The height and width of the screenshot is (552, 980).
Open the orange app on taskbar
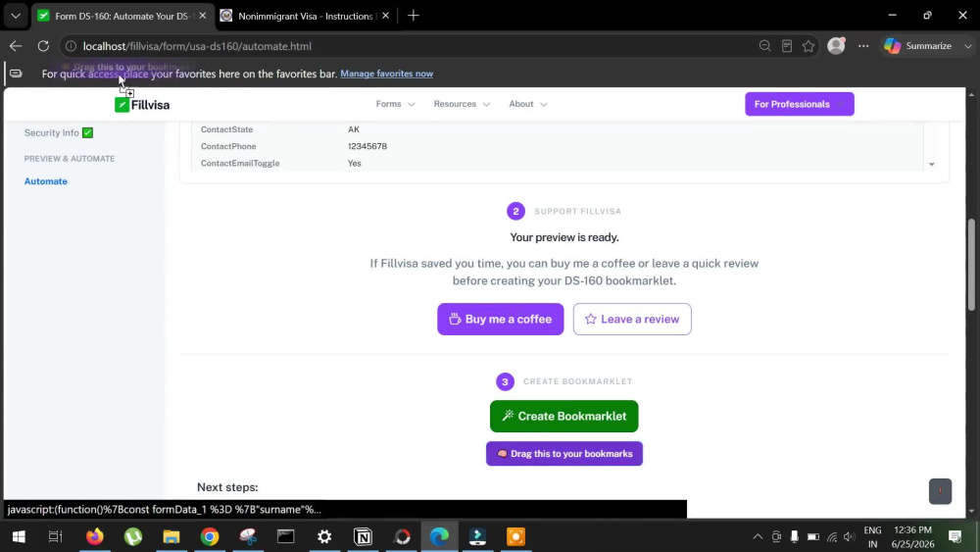[515, 536]
